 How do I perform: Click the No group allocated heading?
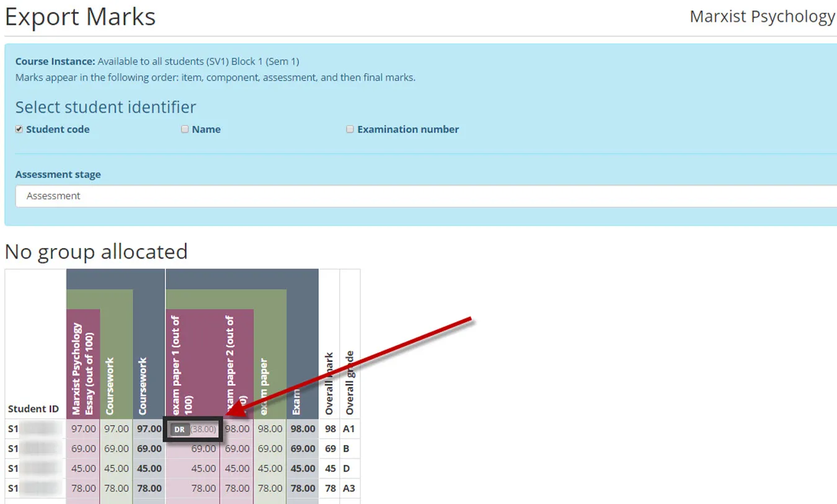click(x=96, y=252)
